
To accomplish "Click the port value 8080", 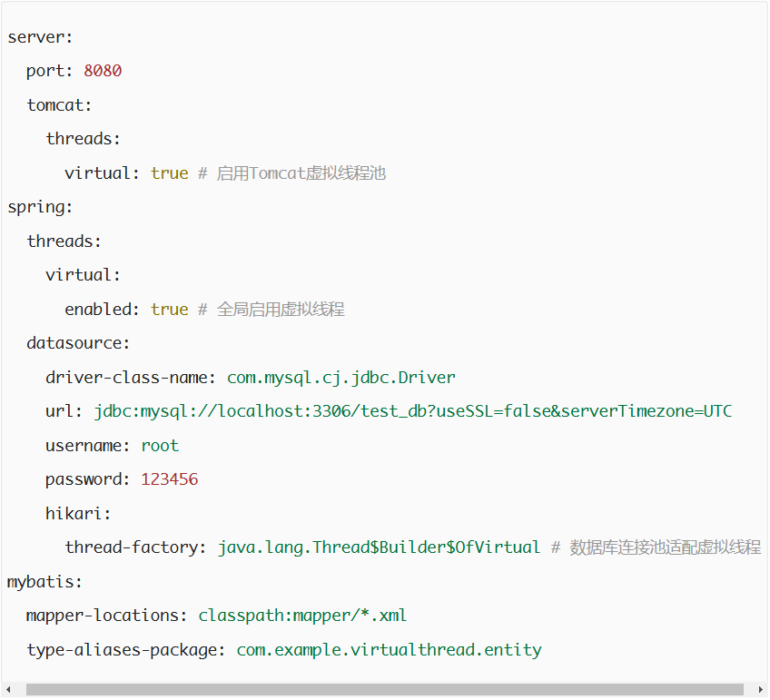I will [103, 71].
